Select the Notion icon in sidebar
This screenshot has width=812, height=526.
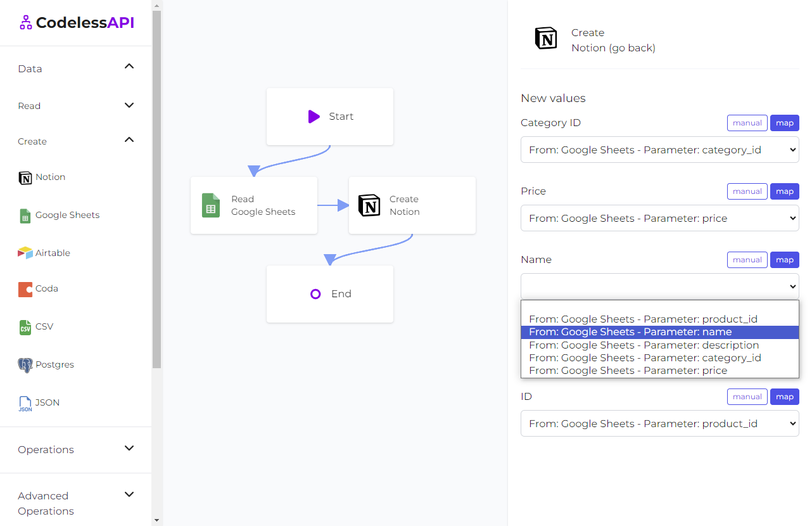25,177
